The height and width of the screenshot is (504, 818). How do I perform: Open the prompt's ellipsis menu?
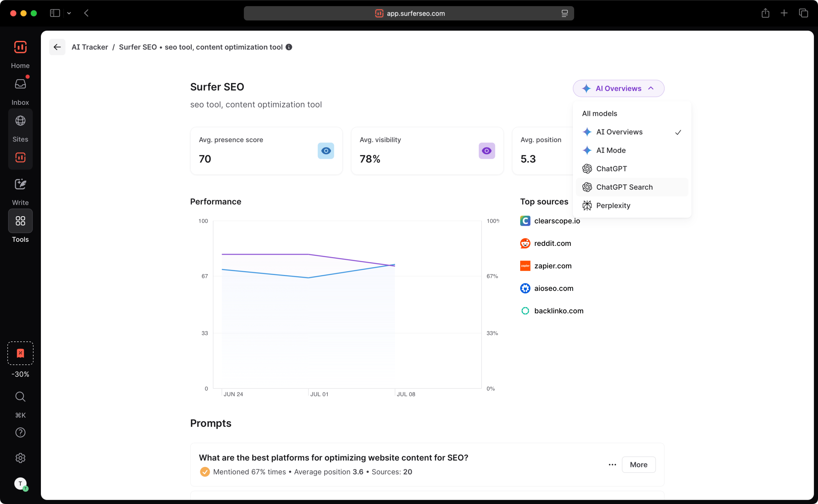[x=612, y=464]
